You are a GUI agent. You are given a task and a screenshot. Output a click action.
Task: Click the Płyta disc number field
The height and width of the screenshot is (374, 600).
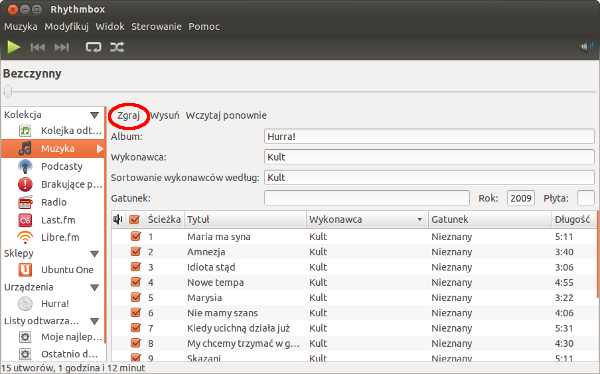pos(585,198)
